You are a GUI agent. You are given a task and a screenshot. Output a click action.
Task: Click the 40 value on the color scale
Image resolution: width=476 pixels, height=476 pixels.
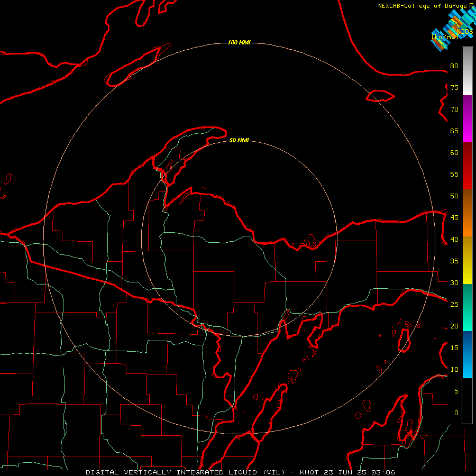(x=454, y=239)
